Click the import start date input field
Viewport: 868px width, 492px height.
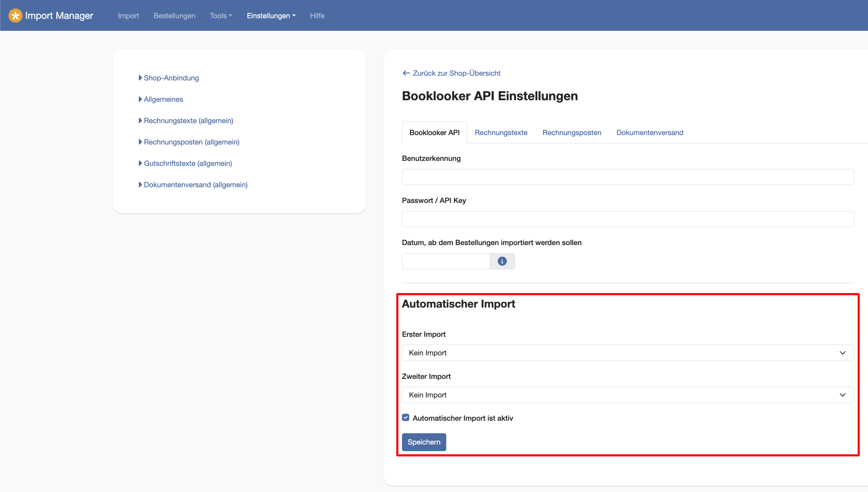pyautogui.click(x=446, y=261)
